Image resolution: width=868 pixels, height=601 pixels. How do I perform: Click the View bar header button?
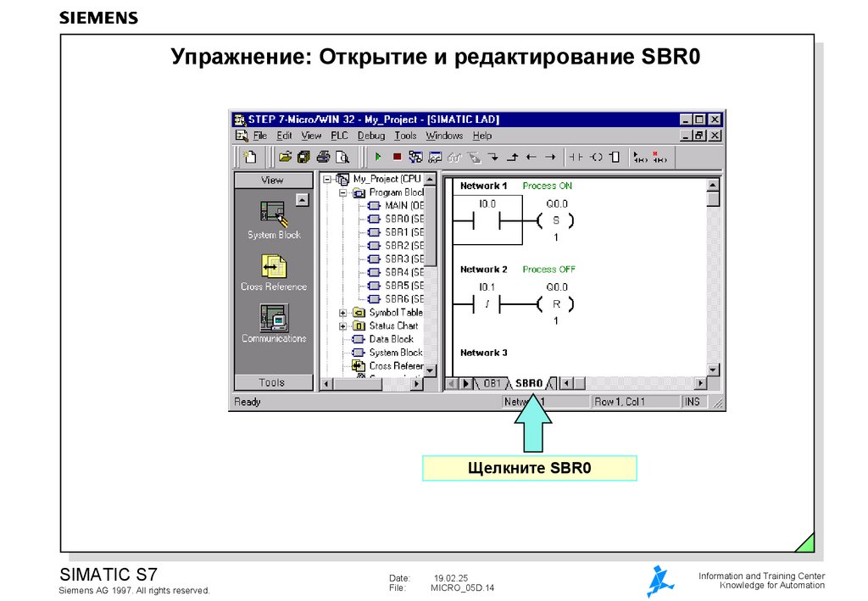(x=273, y=181)
